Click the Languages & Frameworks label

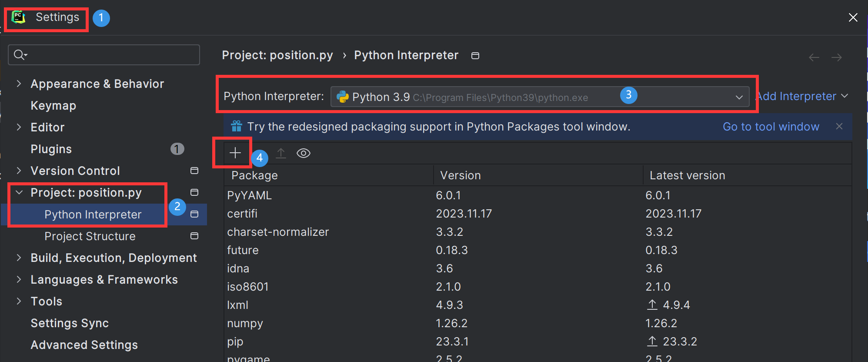(x=104, y=279)
